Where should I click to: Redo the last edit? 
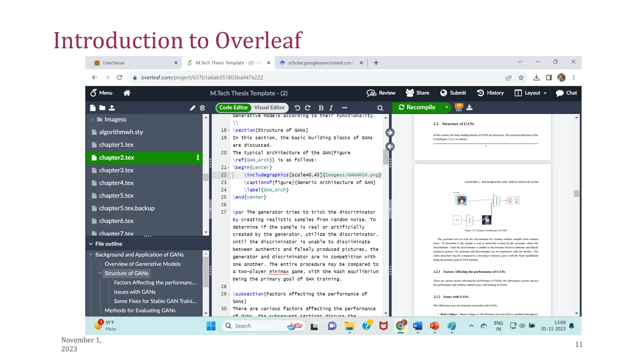tap(308, 108)
